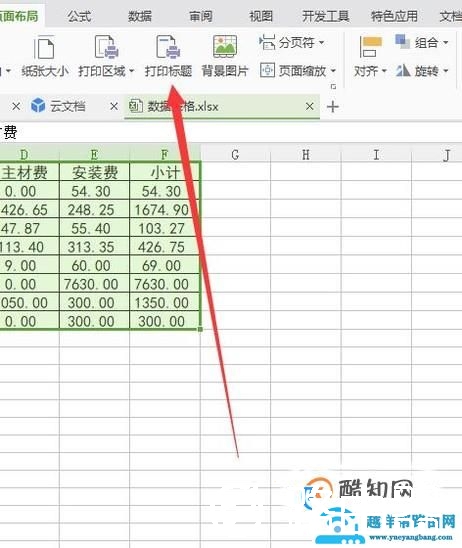Click the 旋转 rotate icon
The height and width of the screenshot is (548, 462).
(403, 71)
